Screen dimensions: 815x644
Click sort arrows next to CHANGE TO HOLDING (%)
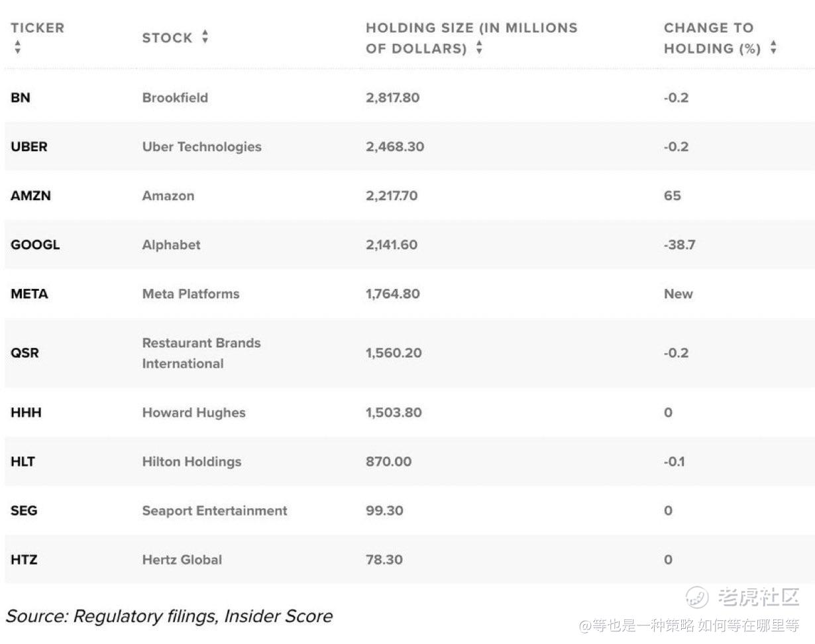(x=773, y=48)
